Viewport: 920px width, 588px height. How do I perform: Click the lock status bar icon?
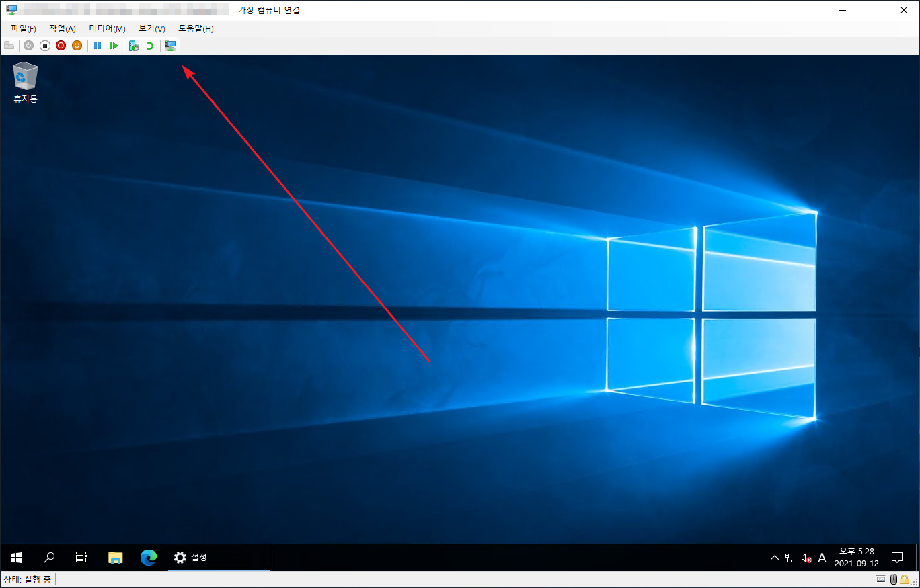click(x=905, y=579)
